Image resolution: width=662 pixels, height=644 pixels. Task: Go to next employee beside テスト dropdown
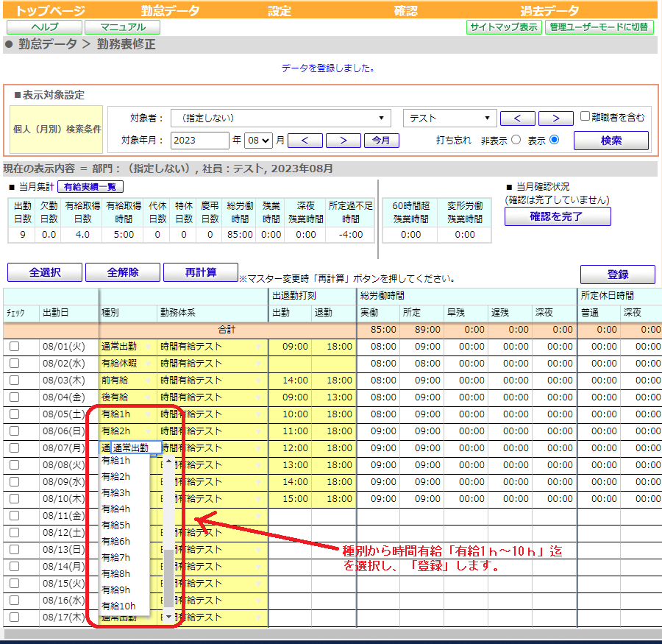pos(556,118)
